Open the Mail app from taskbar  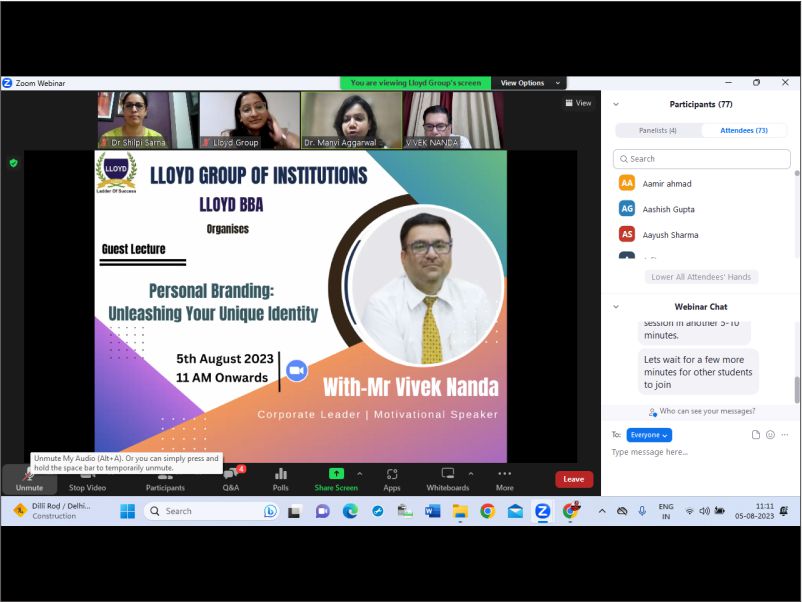tap(515, 511)
